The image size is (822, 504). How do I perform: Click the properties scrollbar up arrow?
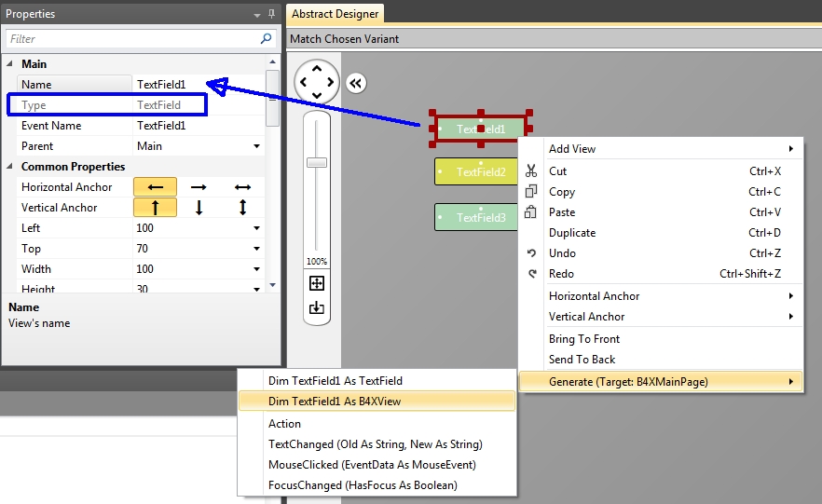coord(272,61)
